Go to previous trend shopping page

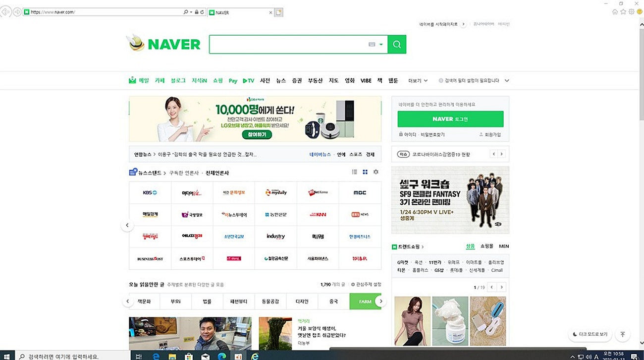tap(492, 287)
